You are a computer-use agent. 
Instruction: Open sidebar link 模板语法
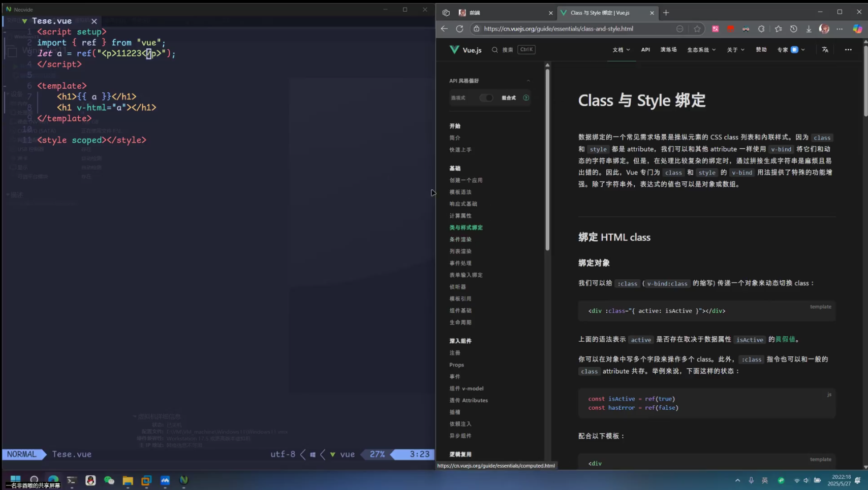[460, 192]
